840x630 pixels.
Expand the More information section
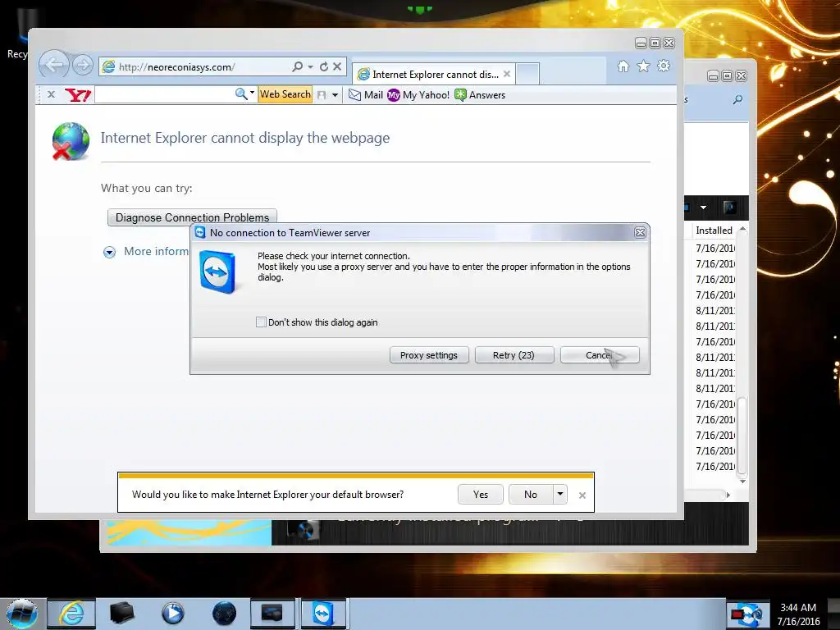(109, 252)
